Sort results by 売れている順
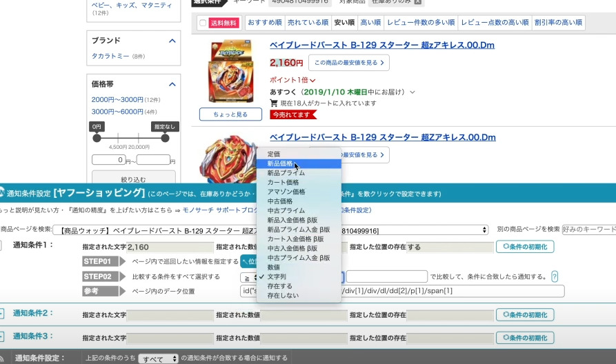The width and height of the screenshot is (616, 364). (308, 23)
